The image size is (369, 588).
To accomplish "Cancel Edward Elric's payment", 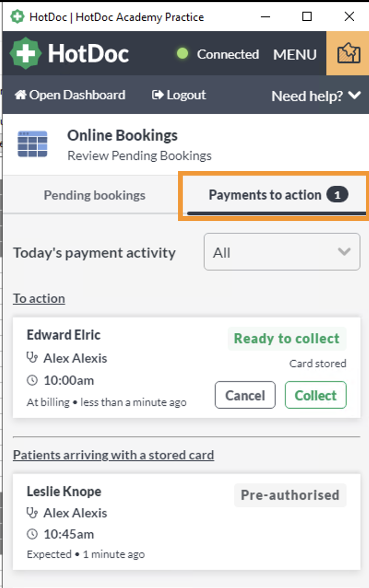I will [245, 395].
